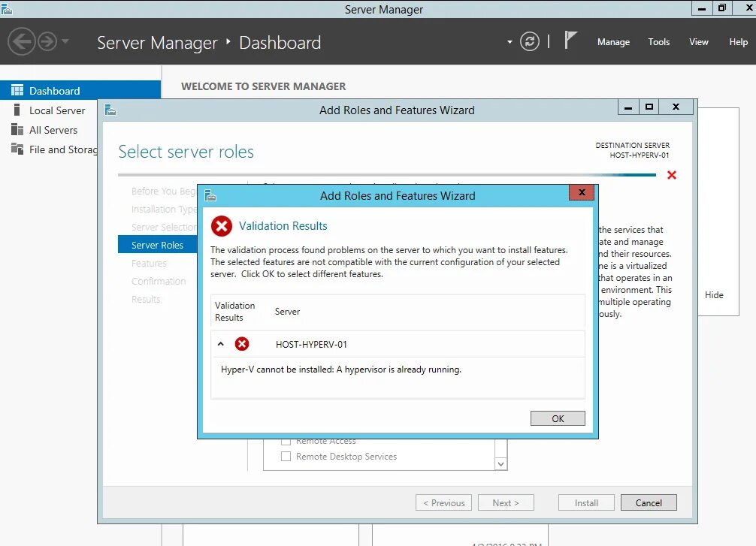Click the Server column header
Image resolution: width=756 pixels, height=546 pixels.
tap(287, 312)
